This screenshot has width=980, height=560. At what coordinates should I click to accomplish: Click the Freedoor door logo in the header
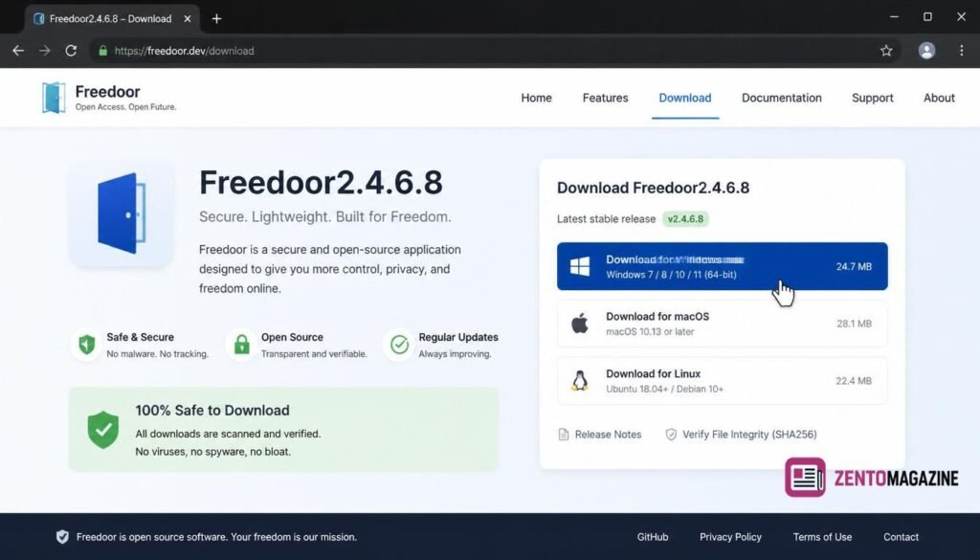point(54,99)
